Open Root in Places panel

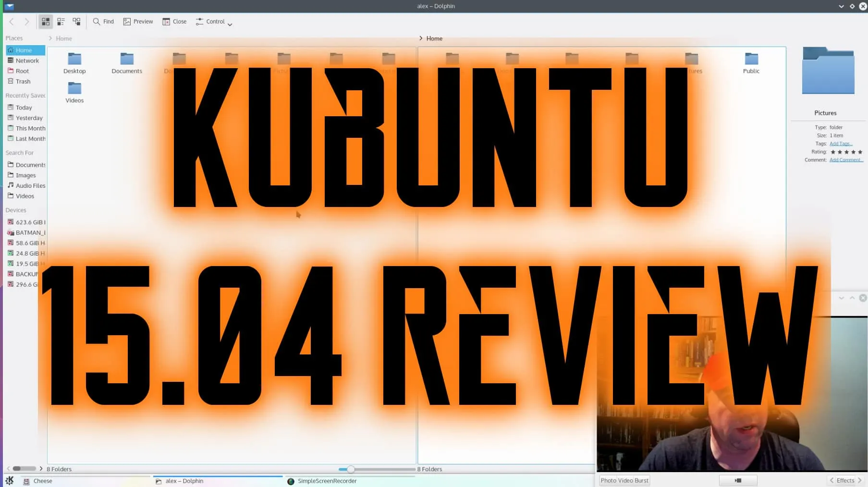click(x=25, y=71)
